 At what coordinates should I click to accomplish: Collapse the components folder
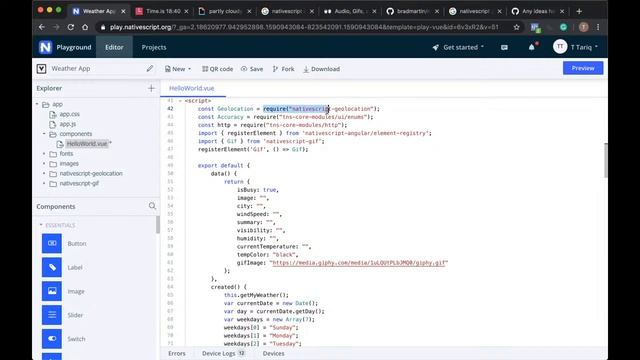44,134
